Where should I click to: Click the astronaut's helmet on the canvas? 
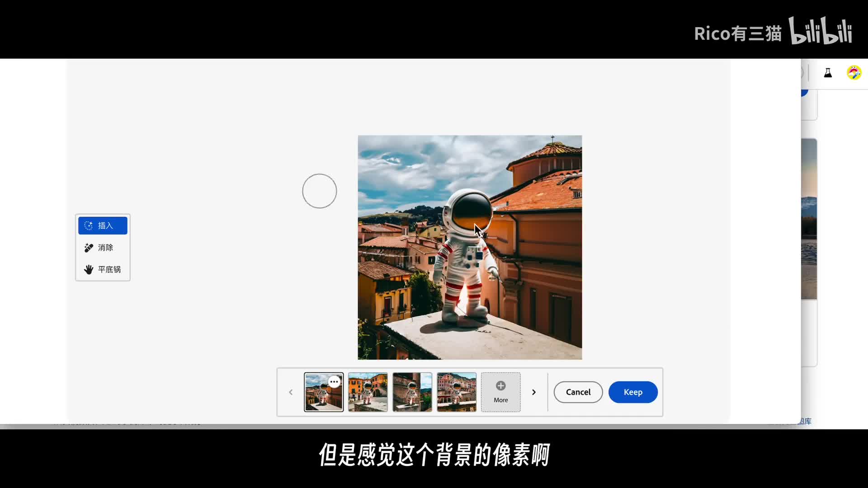[470, 209]
